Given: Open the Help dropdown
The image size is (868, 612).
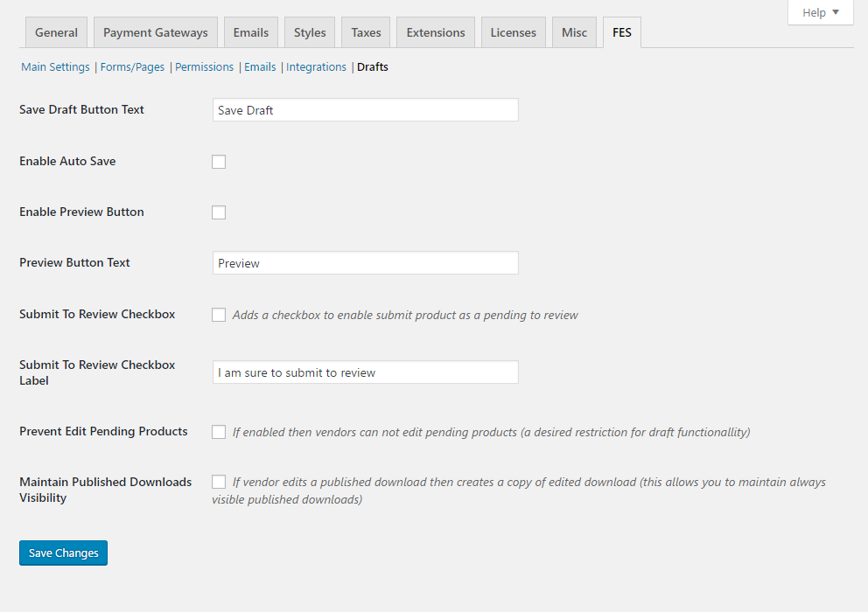Looking at the screenshot, I should coord(820,12).
